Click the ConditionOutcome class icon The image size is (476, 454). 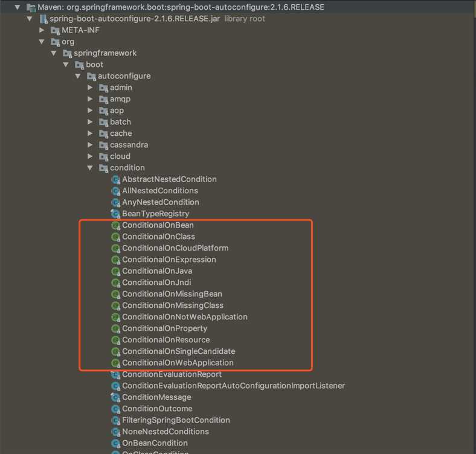pyautogui.click(x=115, y=409)
